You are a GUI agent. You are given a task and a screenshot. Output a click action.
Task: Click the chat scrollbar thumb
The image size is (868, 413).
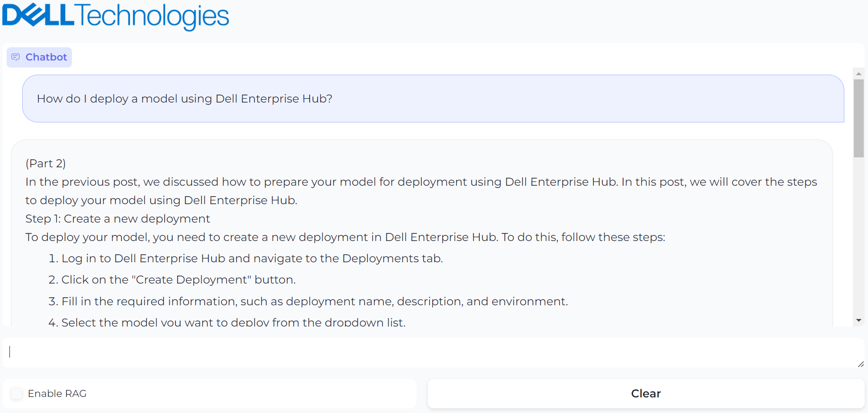[859, 118]
